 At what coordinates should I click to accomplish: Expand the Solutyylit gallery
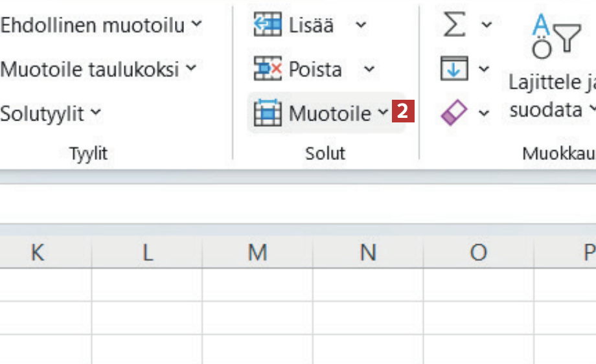[x=96, y=113]
